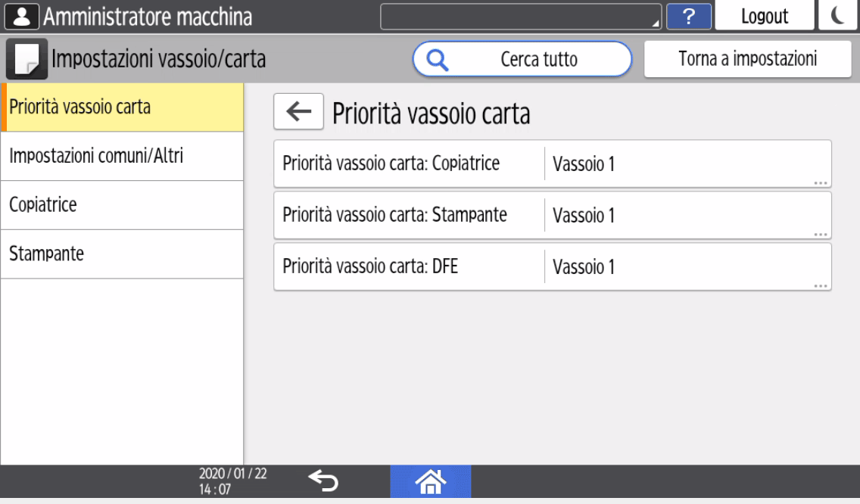
Task: Log out with the Logout button
Action: coord(765,15)
